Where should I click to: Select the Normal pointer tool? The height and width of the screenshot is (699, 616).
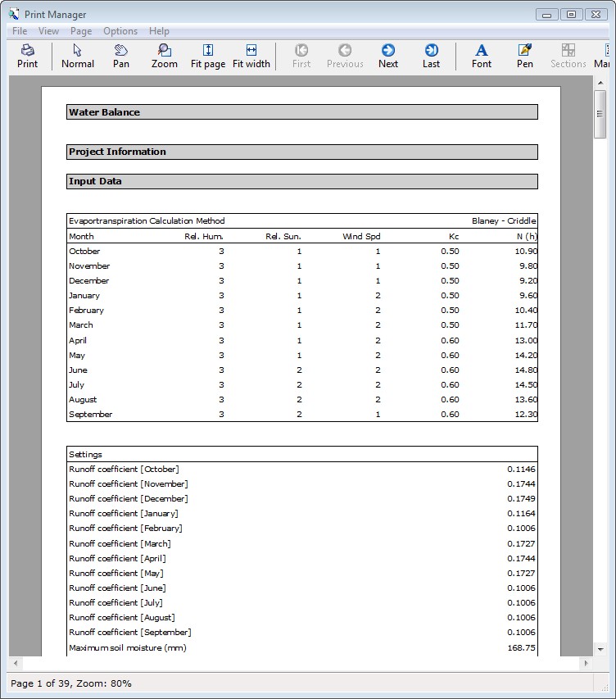(78, 56)
